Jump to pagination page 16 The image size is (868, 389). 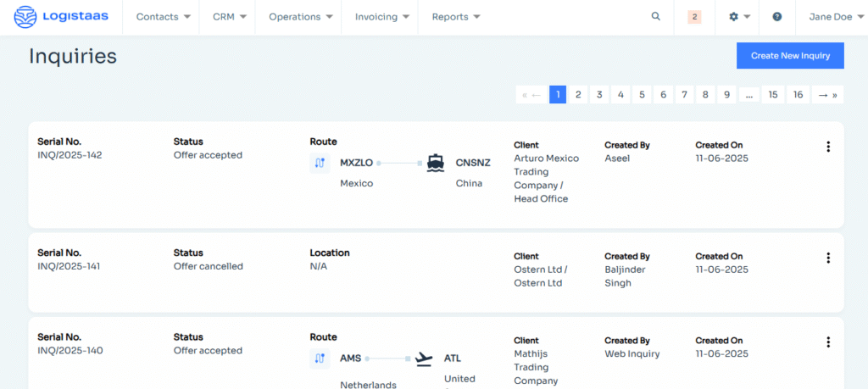coord(798,95)
